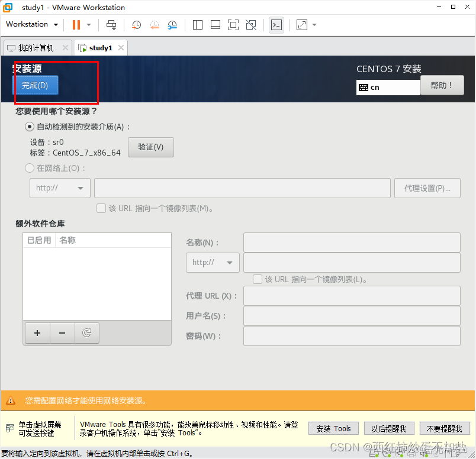Click the refresh repositories icon
The height and width of the screenshot is (459, 476).
(x=87, y=333)
